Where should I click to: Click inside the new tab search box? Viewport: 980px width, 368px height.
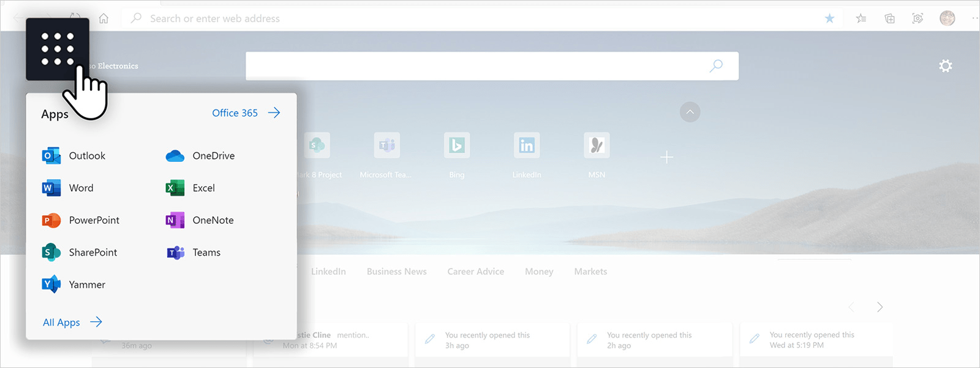pos(492,66)
